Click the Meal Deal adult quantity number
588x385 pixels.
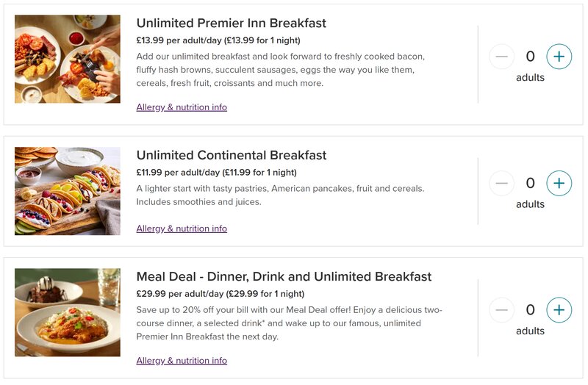click(530, 310)
